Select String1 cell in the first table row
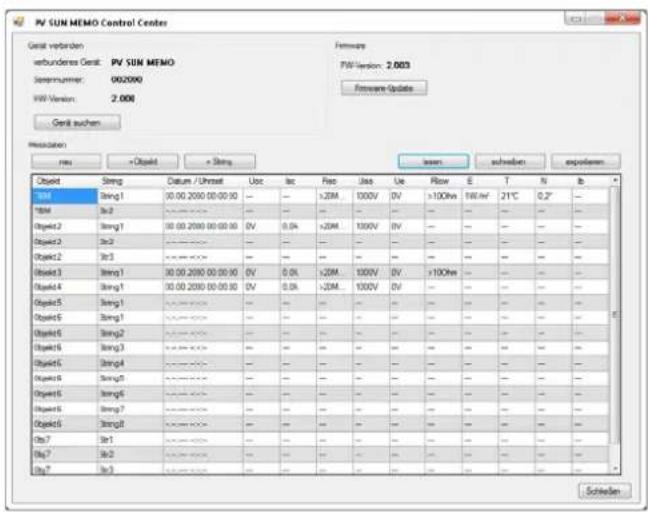Viewport: 648px width, 512px height. [131, 196]
